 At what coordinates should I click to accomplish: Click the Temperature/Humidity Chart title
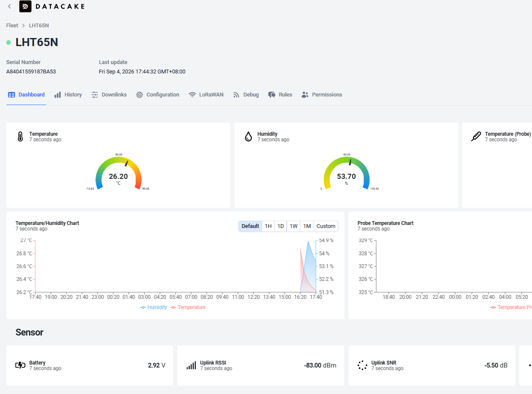47,223
